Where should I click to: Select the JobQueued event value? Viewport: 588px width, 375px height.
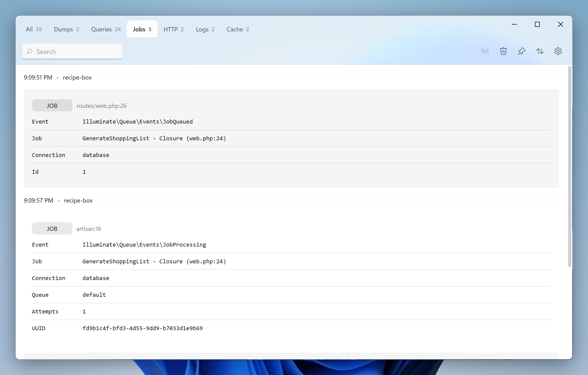[138, 122]
